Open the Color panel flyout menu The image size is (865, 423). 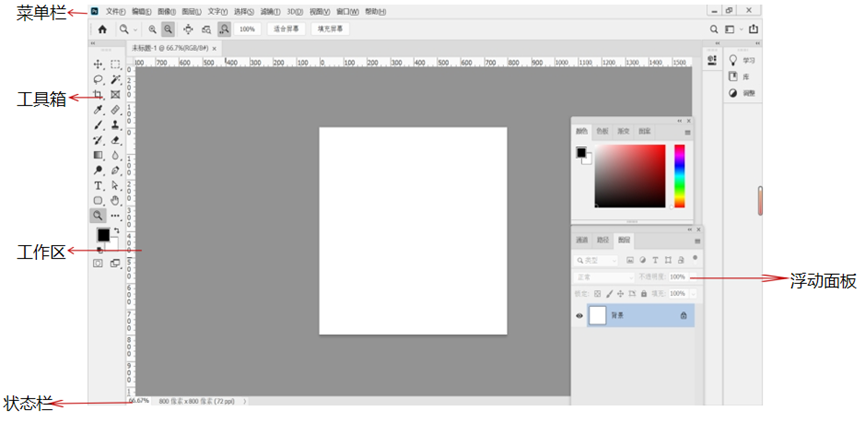tap(688, 132)
